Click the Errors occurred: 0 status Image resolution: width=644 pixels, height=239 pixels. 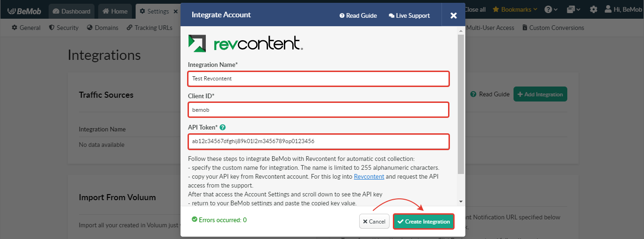coord(219,220)
